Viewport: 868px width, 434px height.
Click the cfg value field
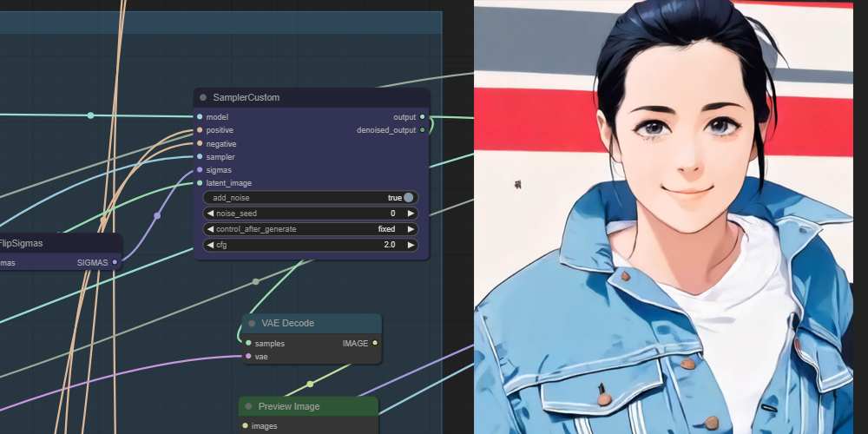pos(311,245)
